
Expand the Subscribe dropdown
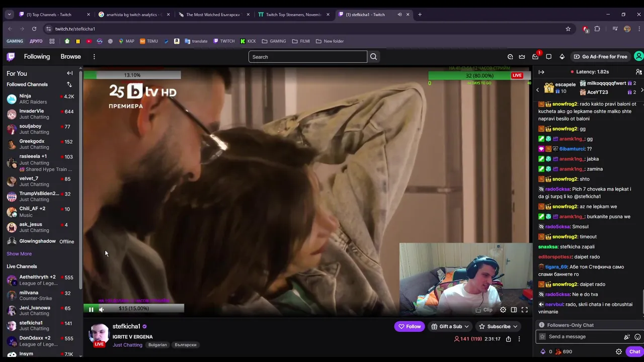499,327
